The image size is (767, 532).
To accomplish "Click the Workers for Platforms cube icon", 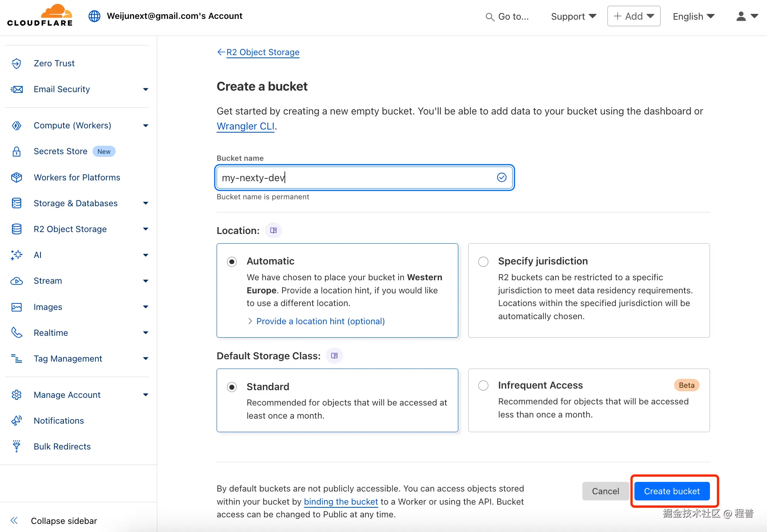I will (x=16, y=177).
